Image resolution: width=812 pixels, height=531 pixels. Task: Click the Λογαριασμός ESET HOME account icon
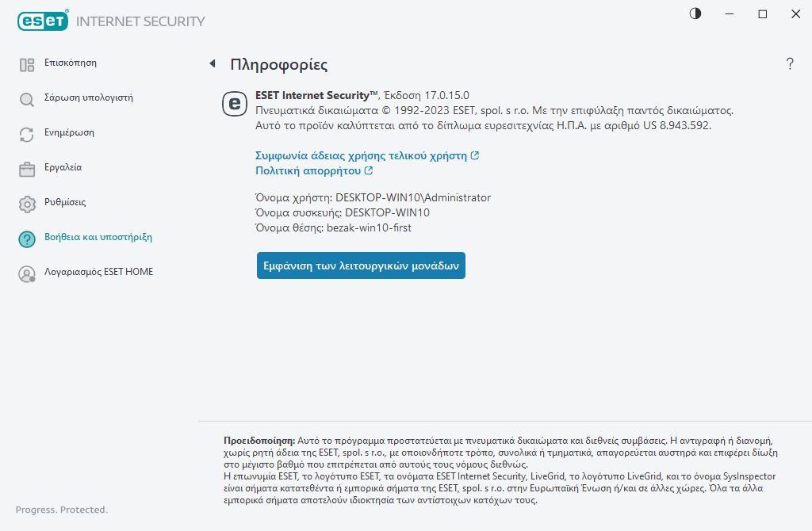(27, 274)
